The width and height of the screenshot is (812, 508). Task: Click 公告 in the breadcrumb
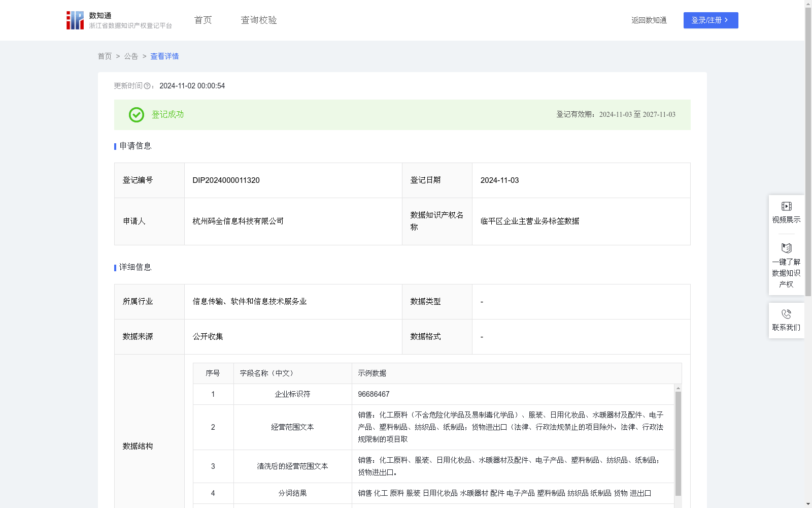[x=131, y=56]
